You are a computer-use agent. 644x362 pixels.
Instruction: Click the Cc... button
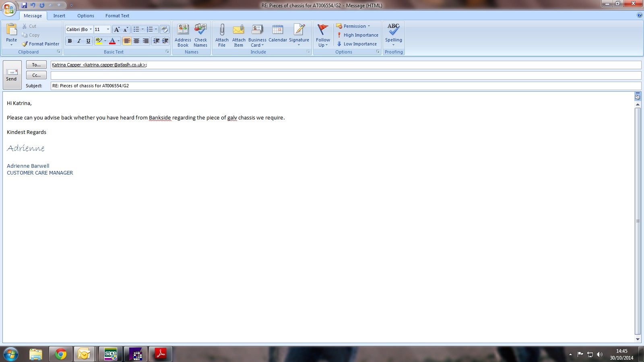coord(36,75)
